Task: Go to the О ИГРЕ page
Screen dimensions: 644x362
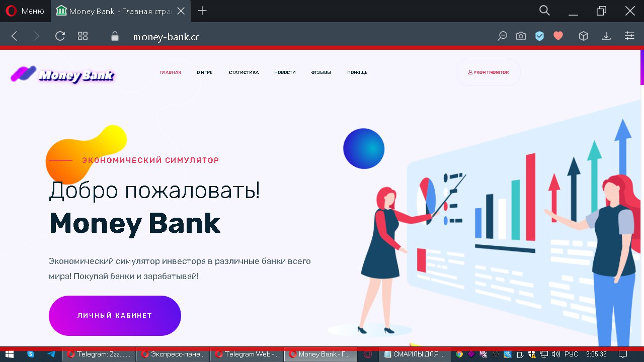Action: [x=205, y=72]
